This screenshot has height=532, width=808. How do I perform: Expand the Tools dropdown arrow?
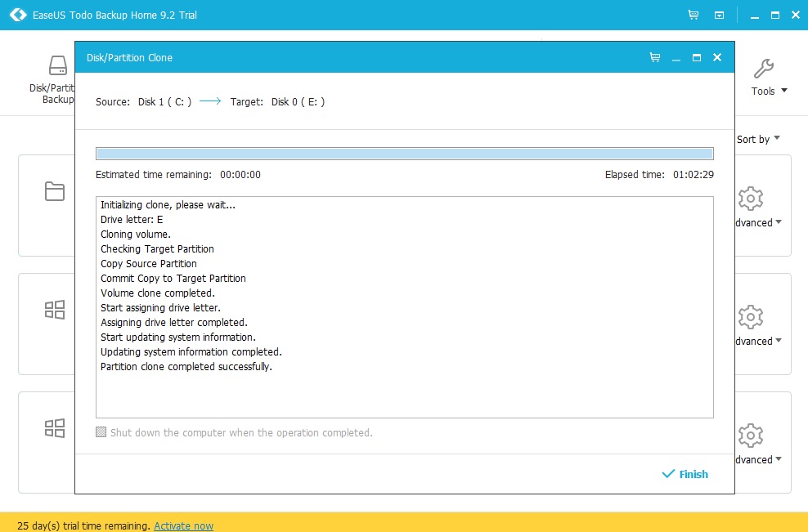(784, 91)
